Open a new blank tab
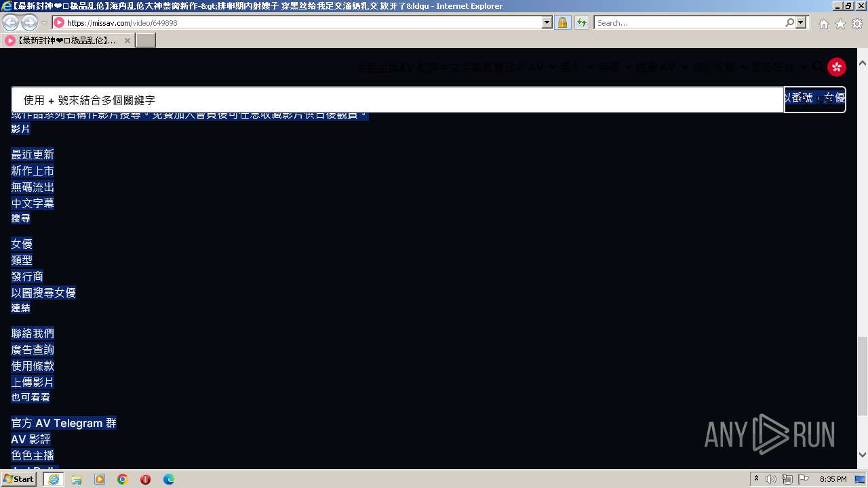Viewport: 868px width, 488px height. point(146,41)
